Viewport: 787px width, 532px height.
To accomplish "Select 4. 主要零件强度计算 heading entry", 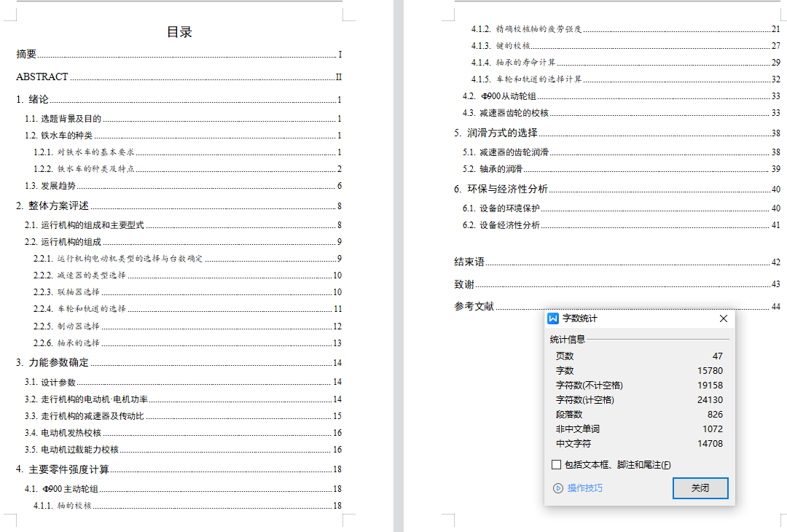I will pos(179,469).
